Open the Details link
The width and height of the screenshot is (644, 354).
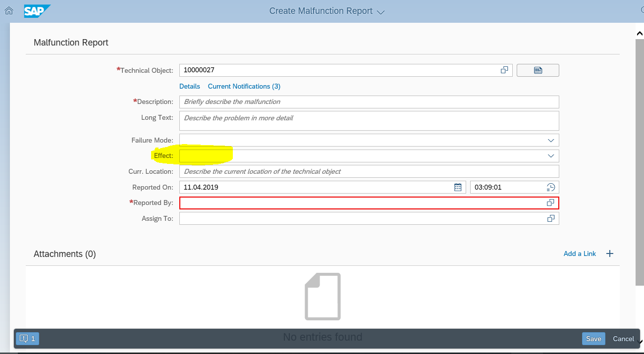[x=190, y=86]
